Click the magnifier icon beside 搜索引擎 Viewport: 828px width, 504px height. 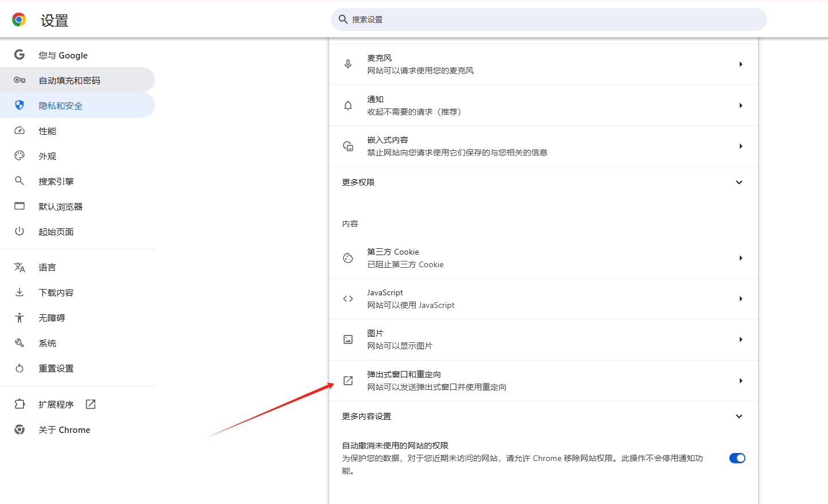click(19, 181)
